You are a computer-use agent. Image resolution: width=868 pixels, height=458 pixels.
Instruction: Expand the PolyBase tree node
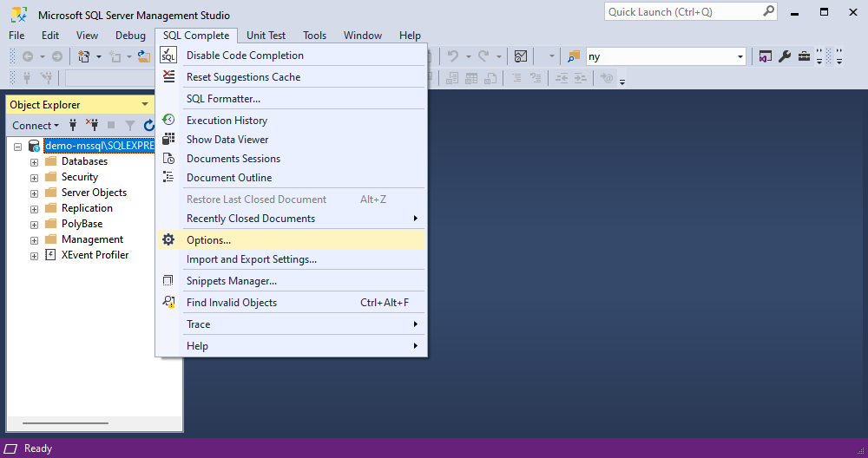35,225
